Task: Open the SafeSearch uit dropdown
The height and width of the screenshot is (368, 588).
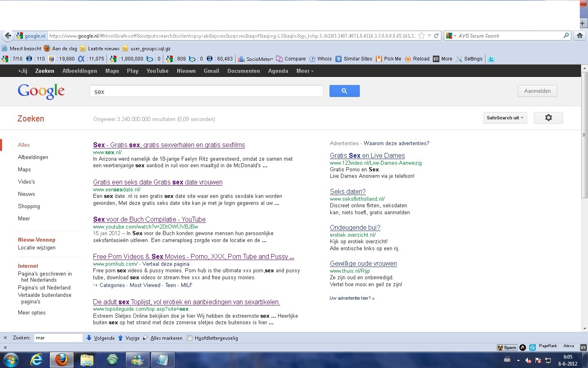Action: click(x=505, y=118)
